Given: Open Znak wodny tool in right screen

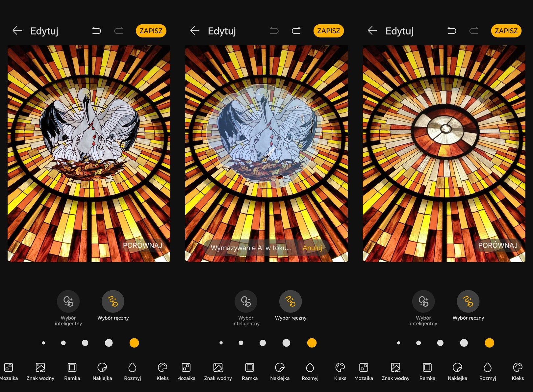Looking at the screenshot, I should tap(395, 372).
